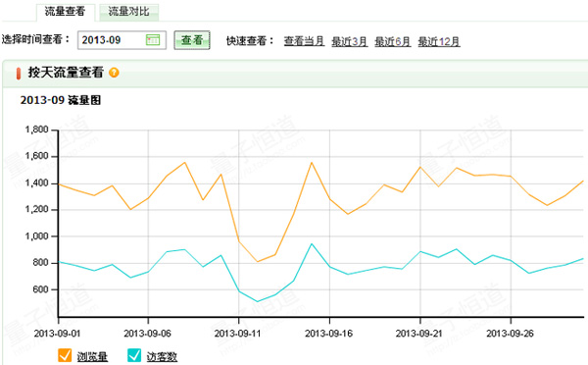Click the 2013-09-06 axis label
The height and width of the screenshot is (365, 588).
[x=147, y=334]
